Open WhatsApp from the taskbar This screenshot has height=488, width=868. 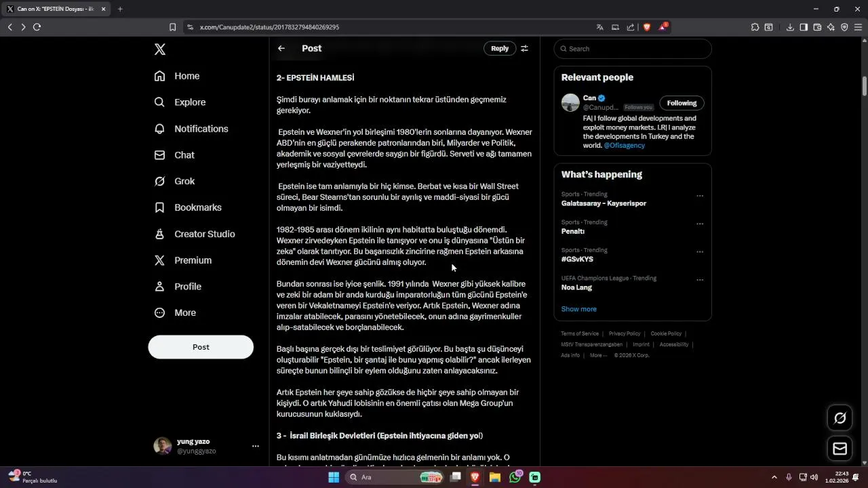(515, 477)
